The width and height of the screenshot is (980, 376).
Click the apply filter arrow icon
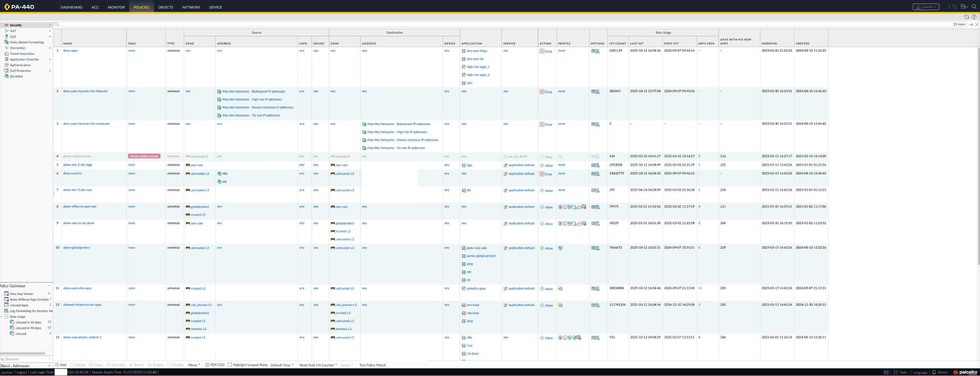(971, 24)
